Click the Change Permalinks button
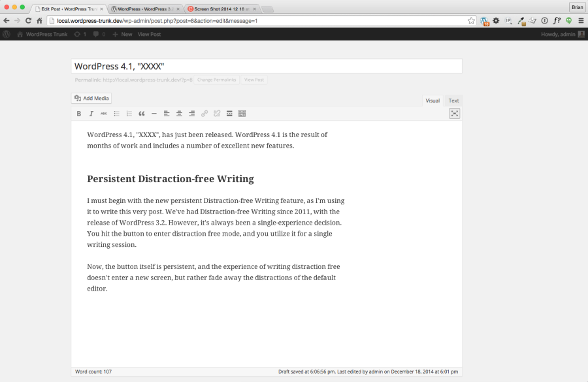The width and height of the screenshot is (588, 382). tap(217, 80)
